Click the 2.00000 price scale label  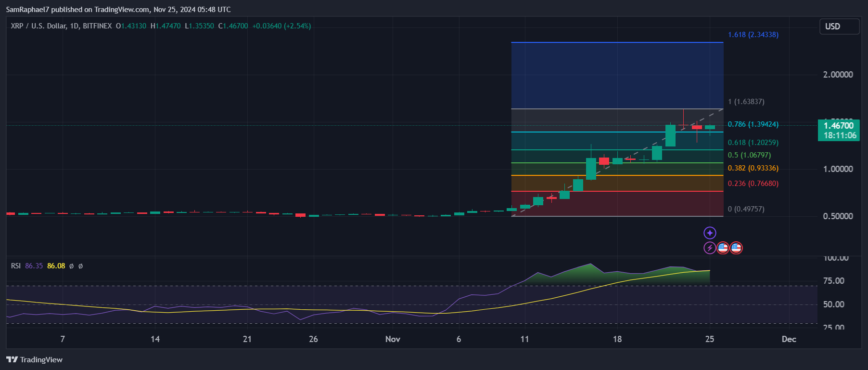[x=838, y=75]
